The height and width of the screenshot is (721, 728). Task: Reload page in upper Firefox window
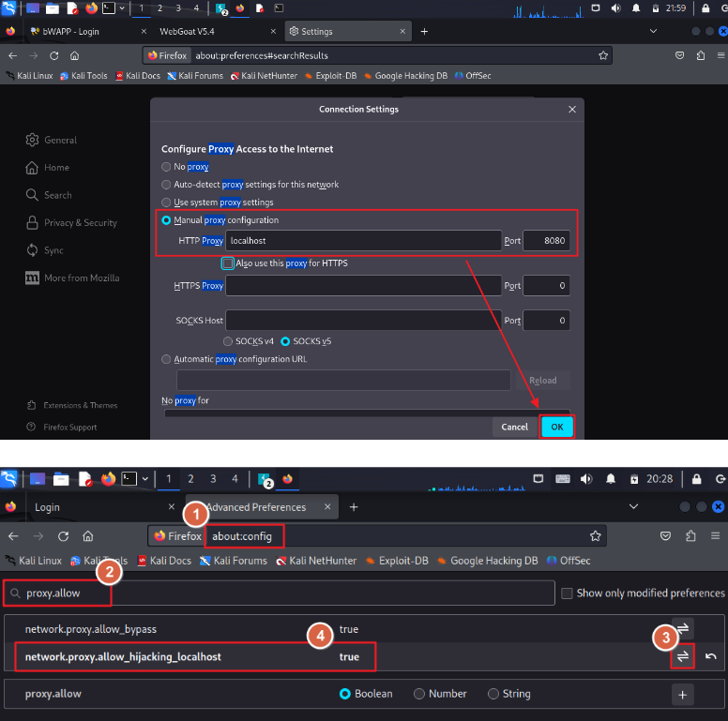53,55
